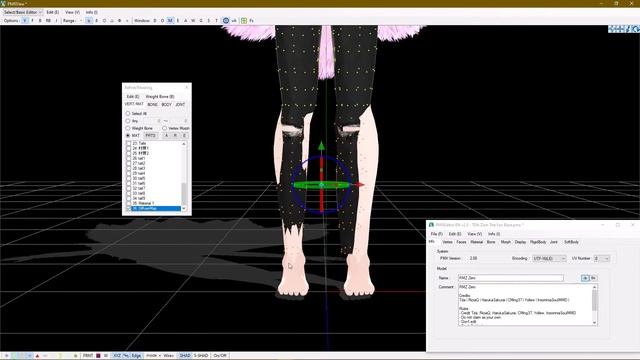Toggle the Edge display button
This screenshot has height=360, width=640.
tap(136, 356)
